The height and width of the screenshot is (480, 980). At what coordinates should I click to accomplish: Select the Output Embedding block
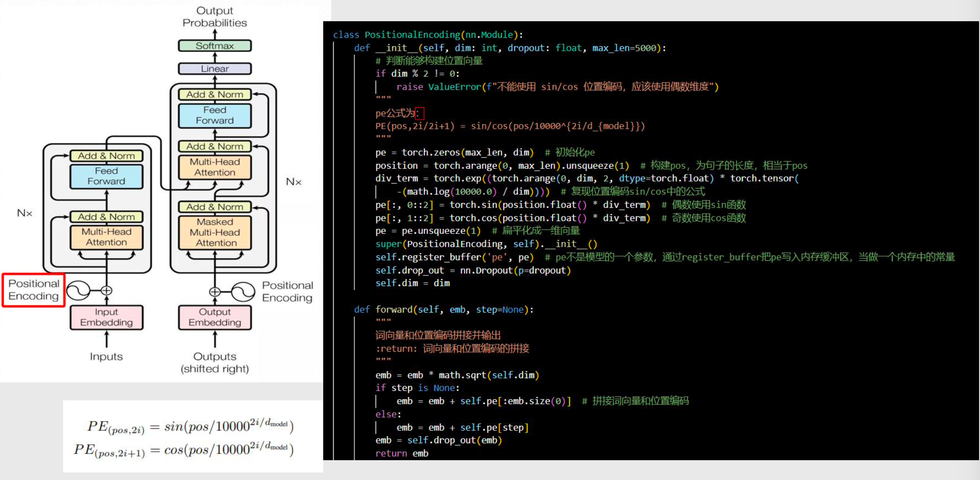click(215, 317)
